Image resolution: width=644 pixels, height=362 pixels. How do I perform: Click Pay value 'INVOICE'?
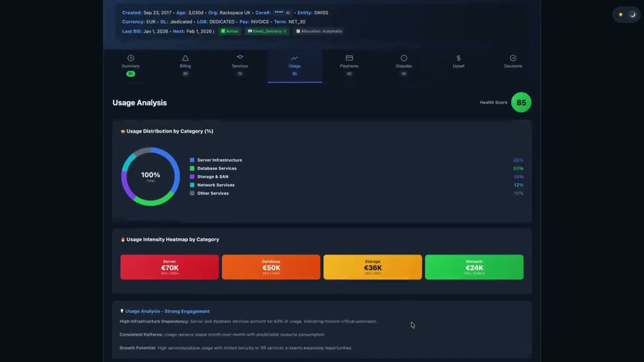pyautogui.click(x=260, y=22)
